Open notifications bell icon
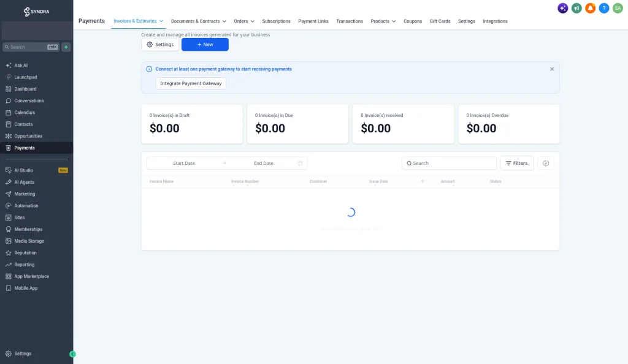The image size is (628, 364). pos(590,8)
